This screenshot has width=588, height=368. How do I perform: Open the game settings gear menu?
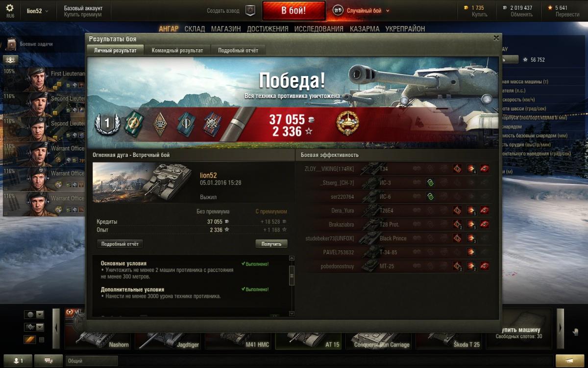pyautogui.click(x=10, y=10)
